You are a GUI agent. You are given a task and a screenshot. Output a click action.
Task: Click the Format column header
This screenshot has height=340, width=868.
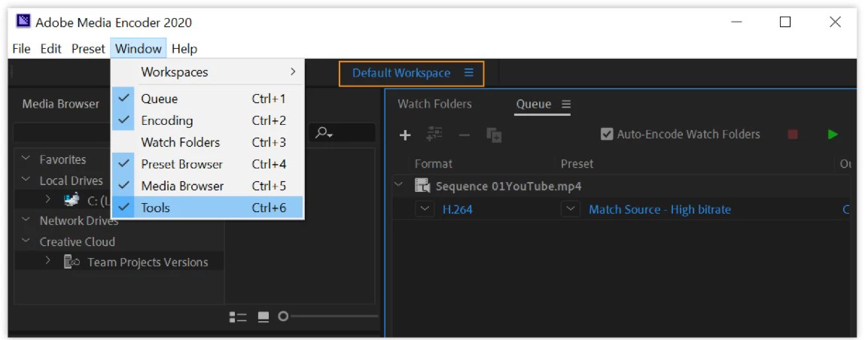pos(434,164)
